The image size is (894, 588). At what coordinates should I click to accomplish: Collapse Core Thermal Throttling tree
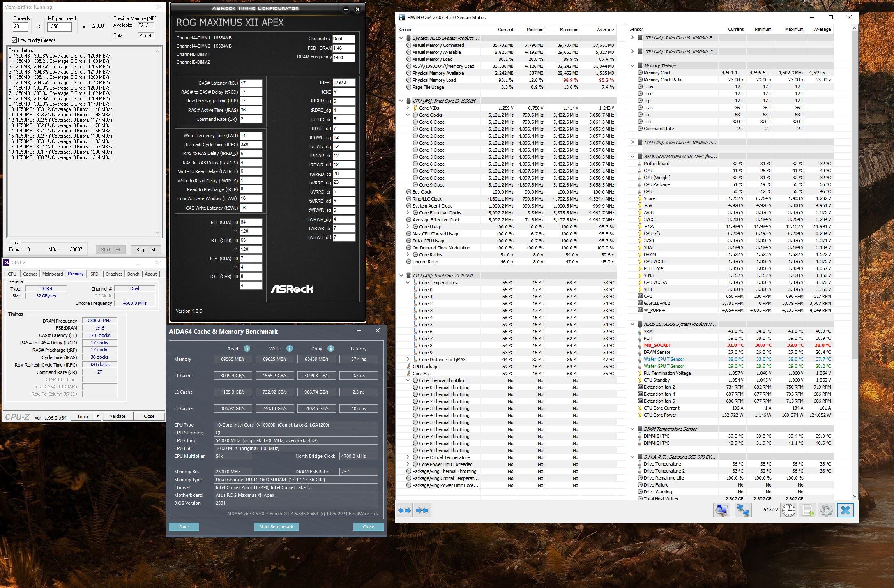[x=408, y=380]
